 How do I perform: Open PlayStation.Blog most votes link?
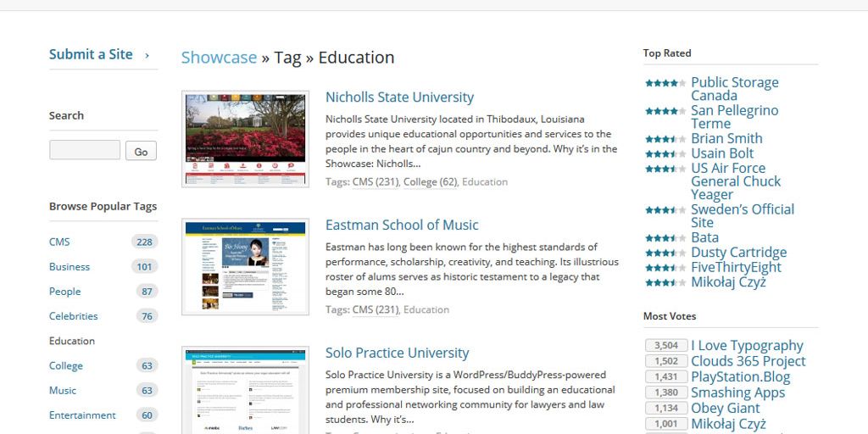coord(741,377)
